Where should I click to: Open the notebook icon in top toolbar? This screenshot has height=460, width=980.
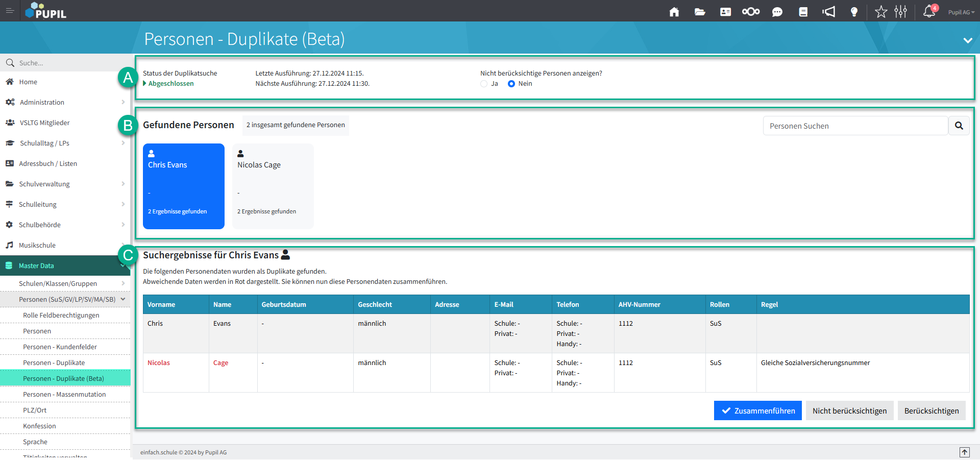[803, 12]
